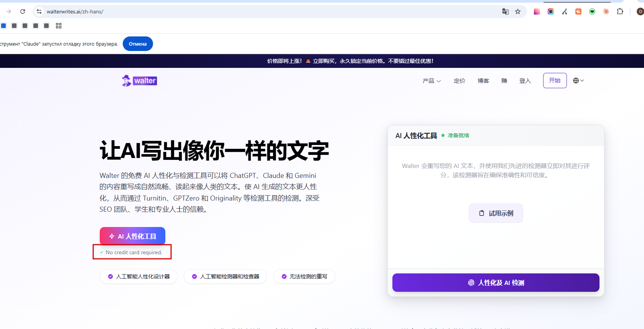Click the AI 人性化工具 panel title
Screen dimensions: 644x329
pos(416,135)
